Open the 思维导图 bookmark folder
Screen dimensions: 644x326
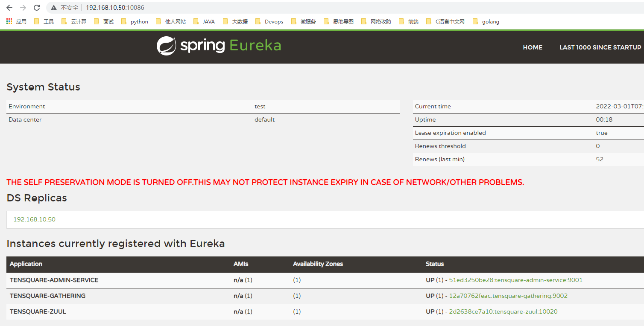pos(338,21)
